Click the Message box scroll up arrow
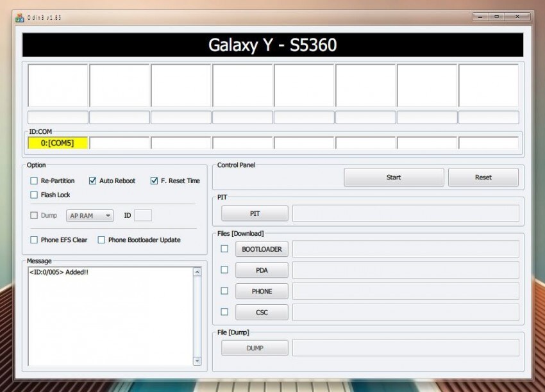Image resolution: width=545 pixels, height=392 pixels. click(197, 272)
